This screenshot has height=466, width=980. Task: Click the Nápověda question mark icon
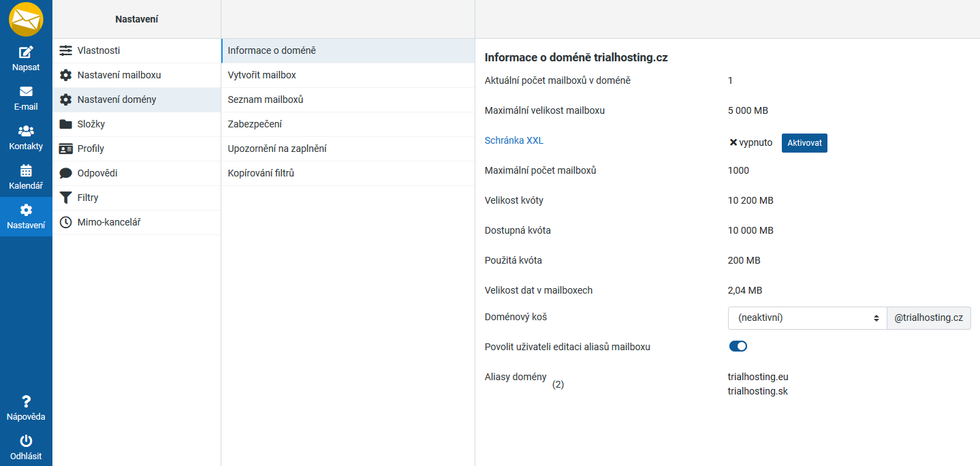pos(26,402)
